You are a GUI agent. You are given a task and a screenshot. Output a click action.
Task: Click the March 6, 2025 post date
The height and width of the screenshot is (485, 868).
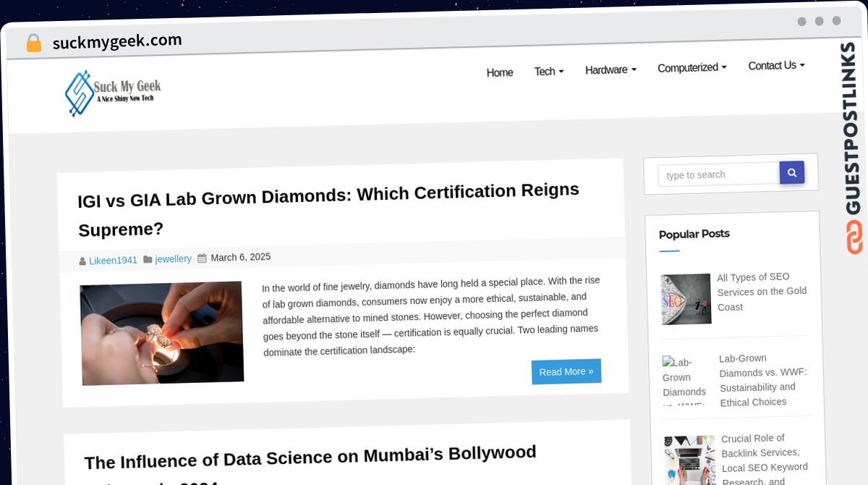[240, 257]
